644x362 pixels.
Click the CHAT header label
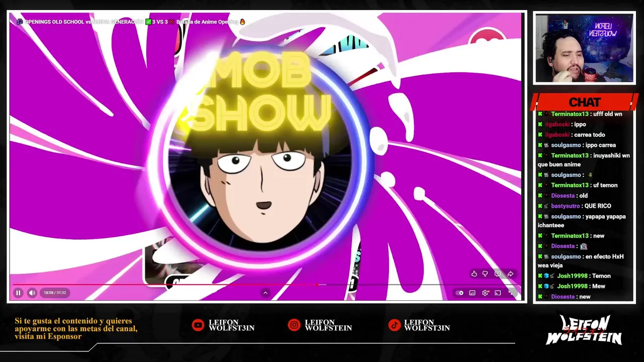point(585,102)
